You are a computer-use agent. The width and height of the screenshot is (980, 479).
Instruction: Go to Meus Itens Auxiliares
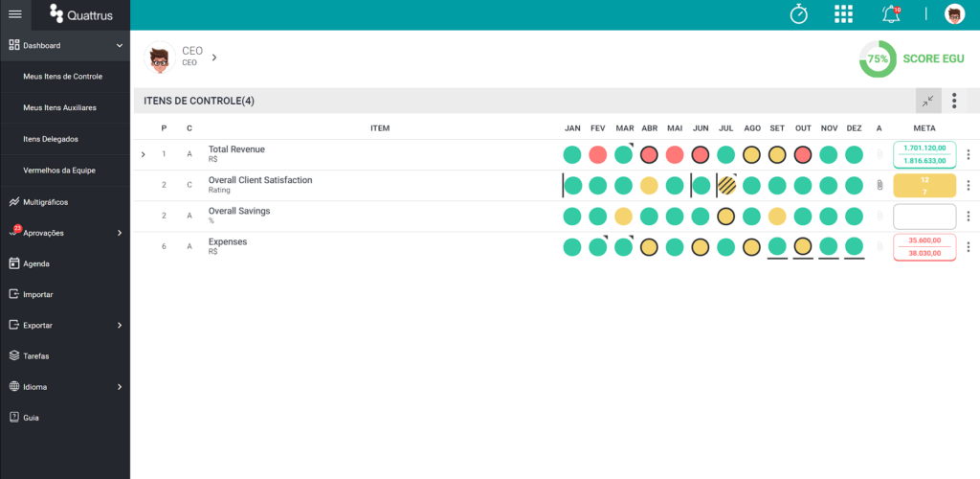[59, 107]
